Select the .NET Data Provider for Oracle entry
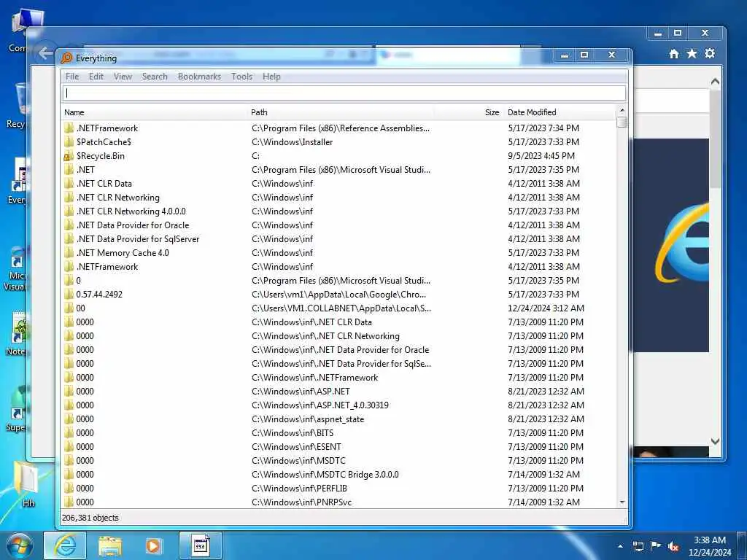The width and height of the screenshot is (747, 560). (133, 225)
